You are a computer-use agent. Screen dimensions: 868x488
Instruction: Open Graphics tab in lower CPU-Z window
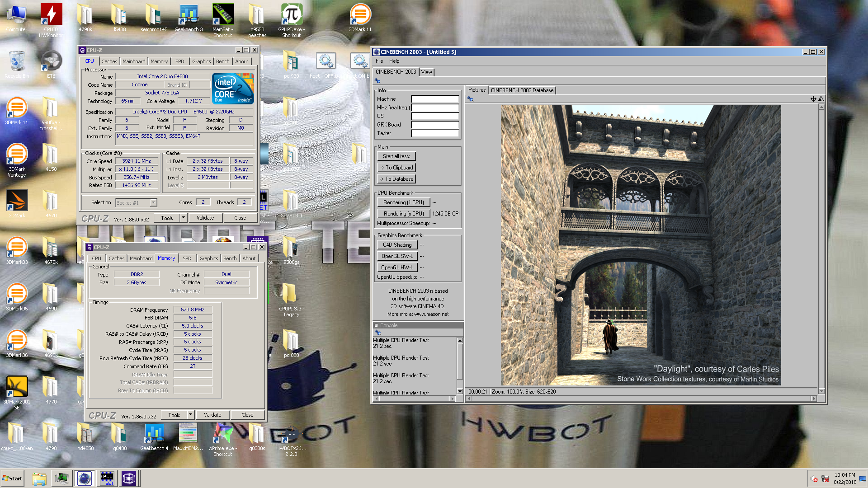(208, 258)
